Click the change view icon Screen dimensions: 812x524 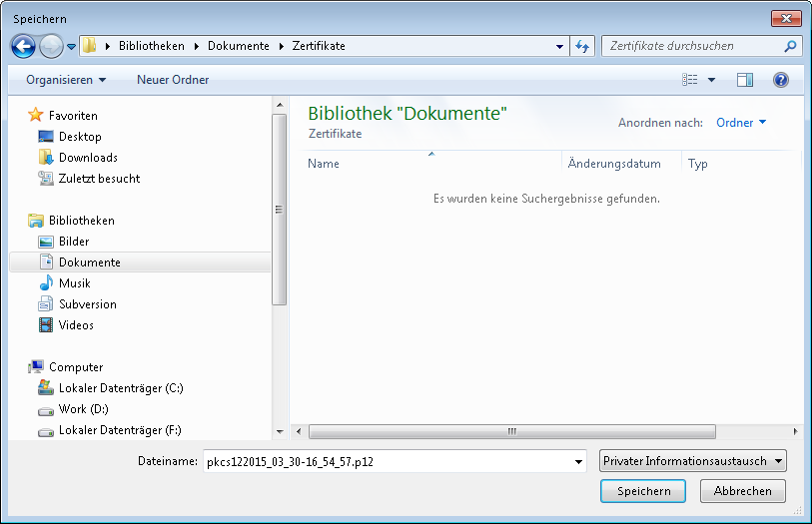(x=690, y=80)
